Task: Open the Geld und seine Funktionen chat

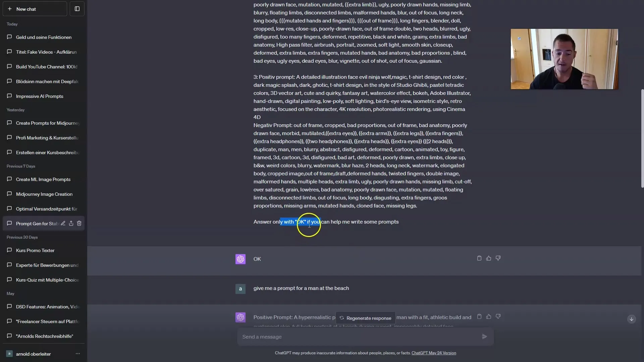Action: point(43,37)
